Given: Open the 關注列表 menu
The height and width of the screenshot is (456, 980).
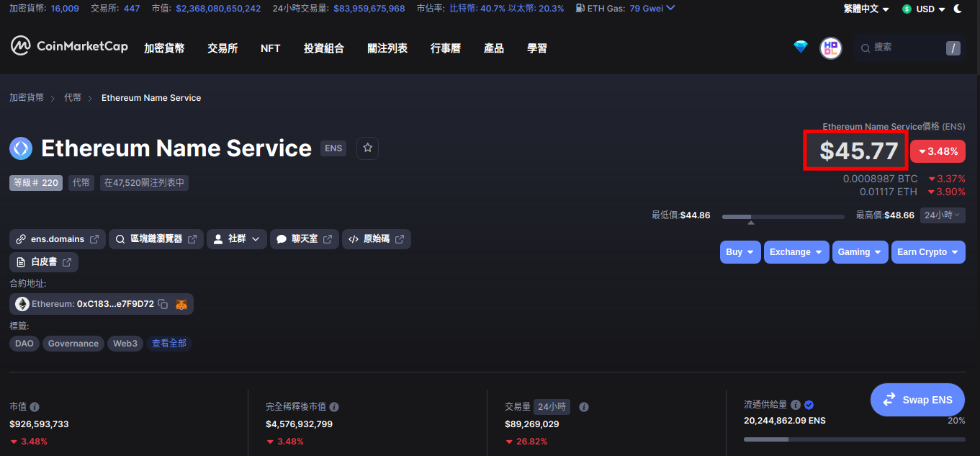Looking at the screenshot, I should click(x=387, y=48).
